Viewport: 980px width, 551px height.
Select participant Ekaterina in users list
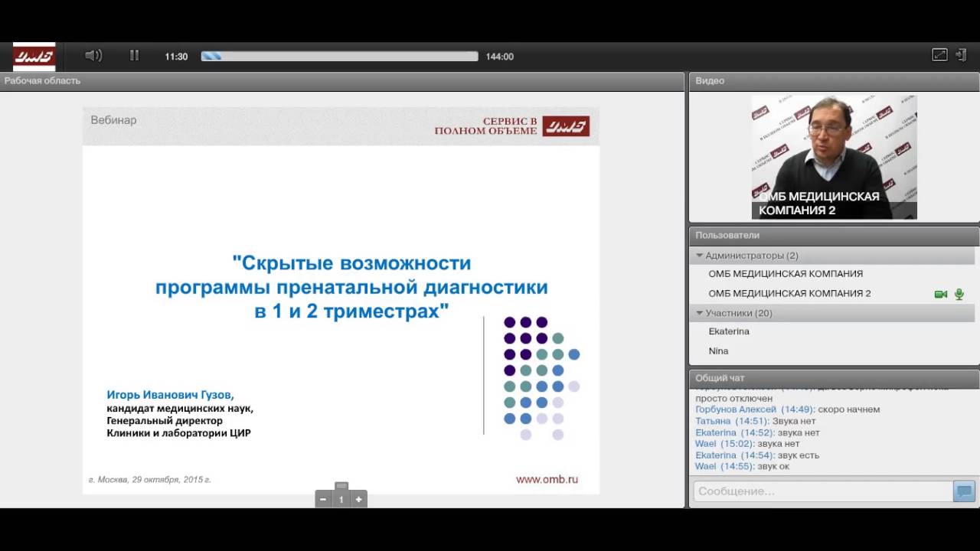729,331
